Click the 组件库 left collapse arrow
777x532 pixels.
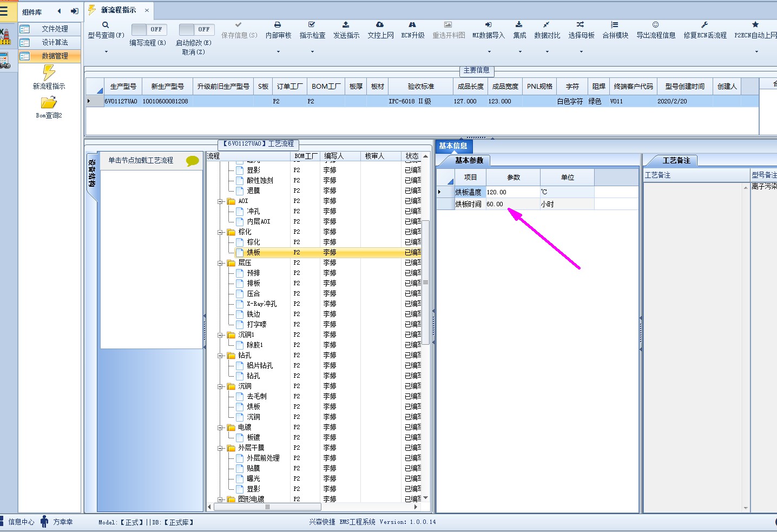tap(59, 11)
